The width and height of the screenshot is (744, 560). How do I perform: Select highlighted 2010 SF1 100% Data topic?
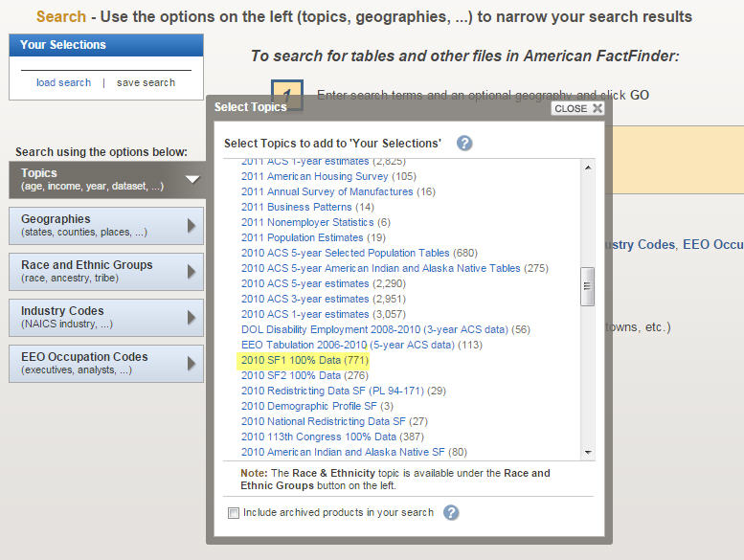291,360
